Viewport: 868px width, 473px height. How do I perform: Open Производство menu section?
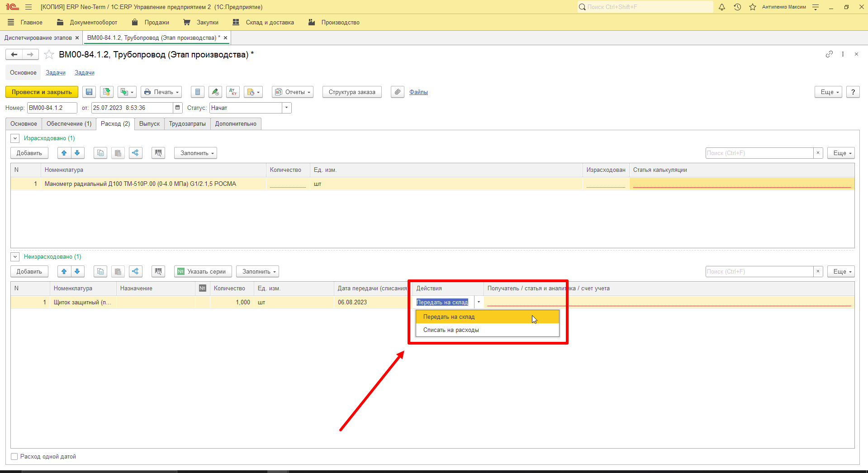(334, 23)
